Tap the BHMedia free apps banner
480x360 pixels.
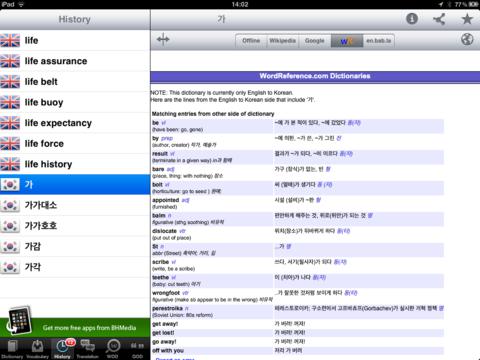[x=75, y=327]
